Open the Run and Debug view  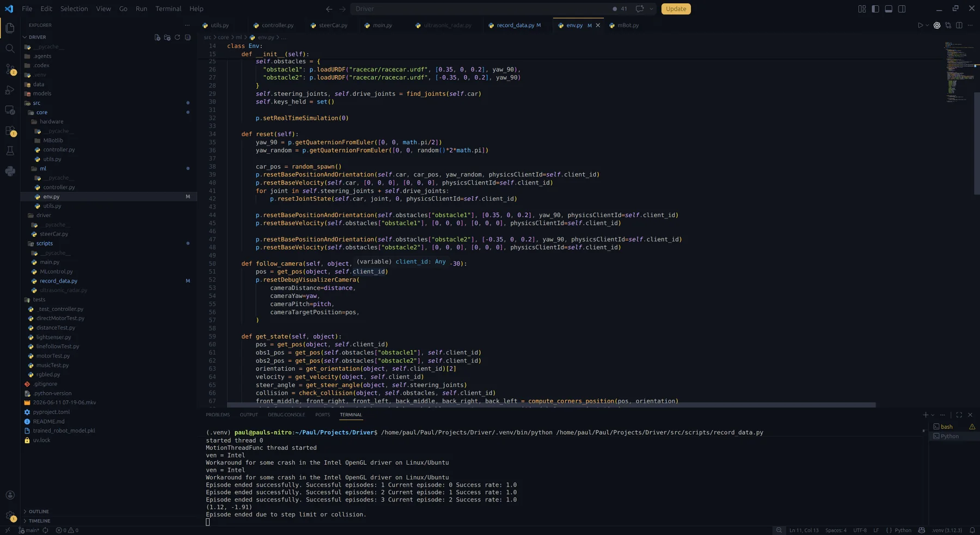[10, 90]
